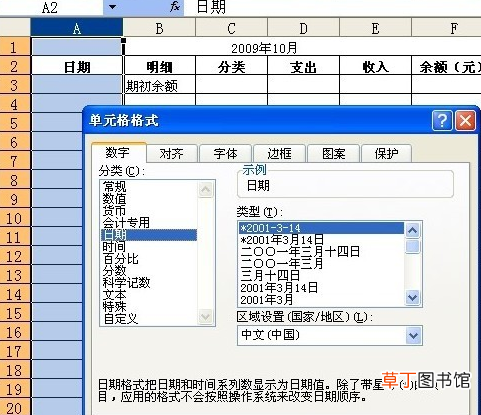
Task: Click the 期初余额 cell
Action: click(159, 85)
